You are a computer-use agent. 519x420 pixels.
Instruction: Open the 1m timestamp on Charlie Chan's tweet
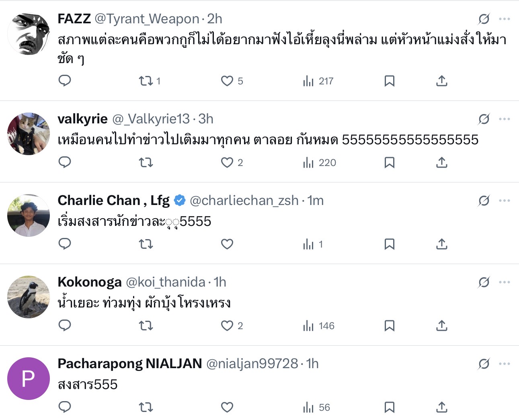[316, 201]
